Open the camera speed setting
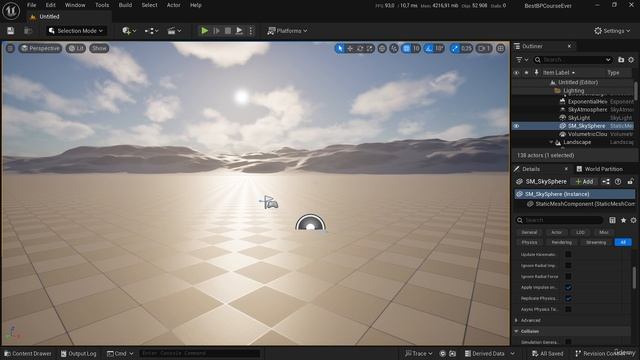The image size is (640, 360). click(x=484, y=48)
